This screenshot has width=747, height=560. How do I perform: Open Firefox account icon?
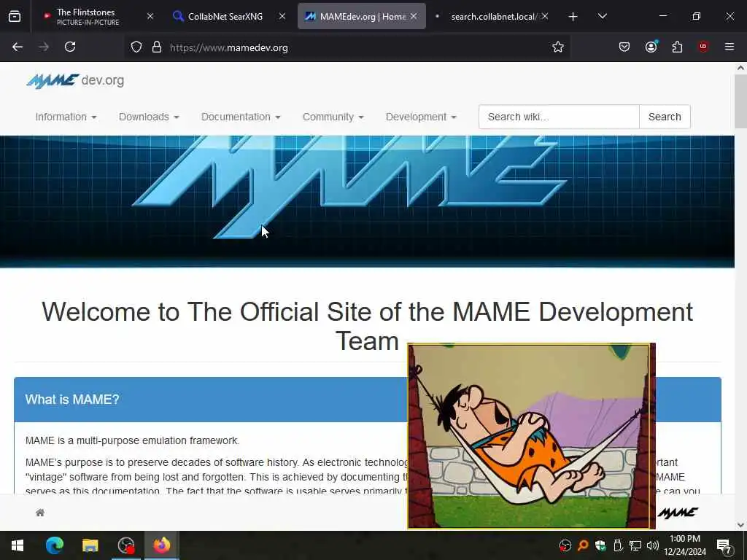click(651, 47)
